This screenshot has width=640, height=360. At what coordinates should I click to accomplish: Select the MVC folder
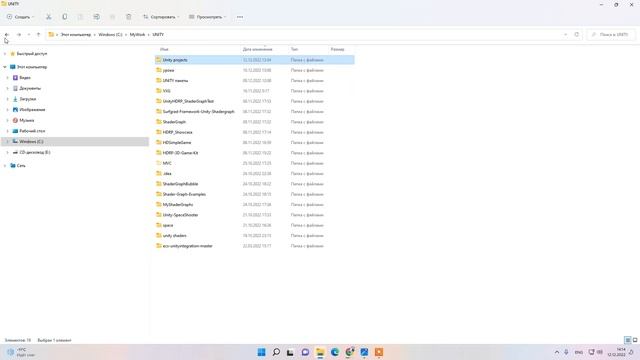[167, 163]
